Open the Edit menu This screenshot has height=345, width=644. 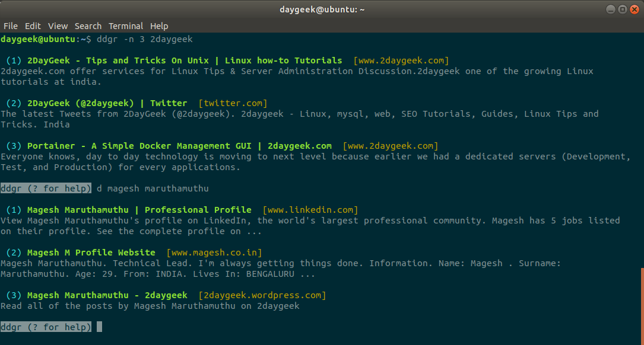pos(33,26)
